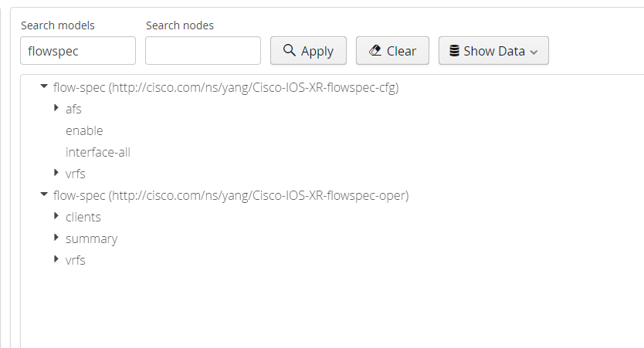Click the magnifier icon on Apply
The width and height of the screenshot is (644, 348).
pos(290,51)
